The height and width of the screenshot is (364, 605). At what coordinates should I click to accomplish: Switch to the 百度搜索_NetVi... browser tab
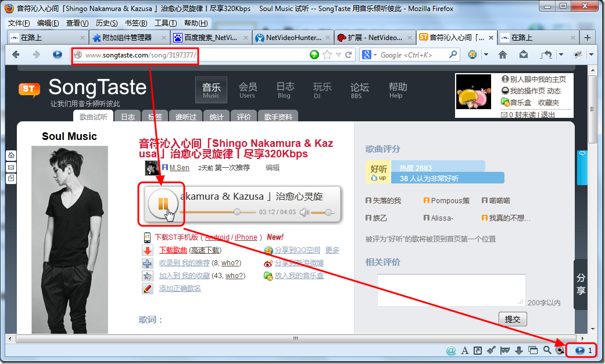(210, 37)
